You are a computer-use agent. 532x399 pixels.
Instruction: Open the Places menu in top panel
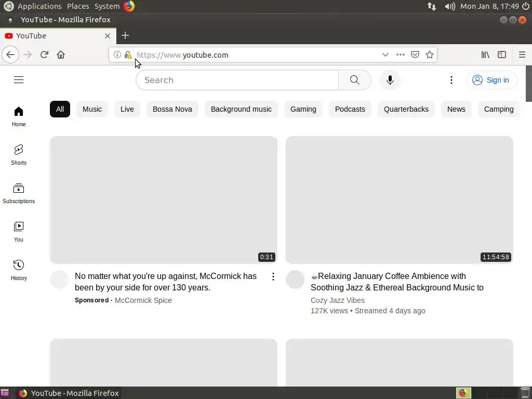pos(78,6)
